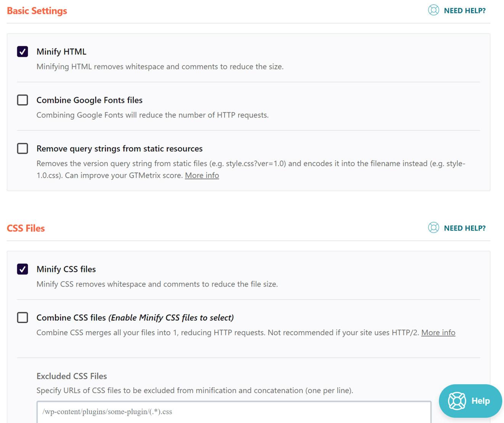504x423 pixels.
Task: Uncheck the Minify CSS files checkbox
Action: (x=22, y=269)
